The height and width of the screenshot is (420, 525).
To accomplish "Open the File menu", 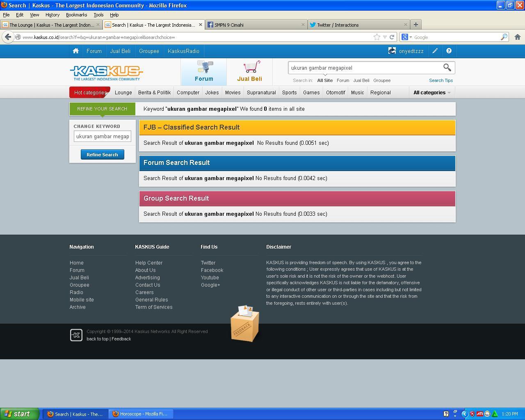I will click(x=6, y=15).
